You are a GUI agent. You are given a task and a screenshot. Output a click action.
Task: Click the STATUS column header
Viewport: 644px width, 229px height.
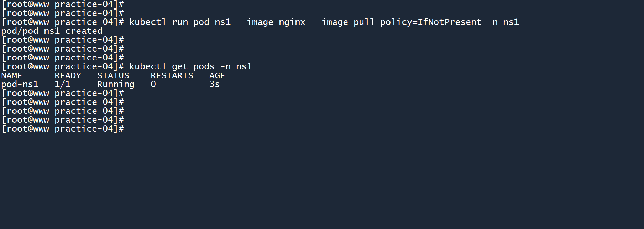coord(113,75)
